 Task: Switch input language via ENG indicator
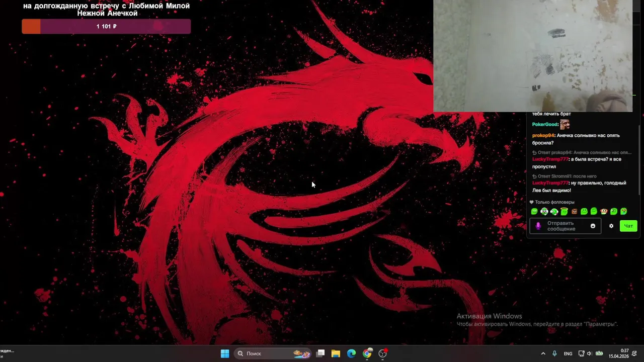pyautogui.click(x=568, y=353)
